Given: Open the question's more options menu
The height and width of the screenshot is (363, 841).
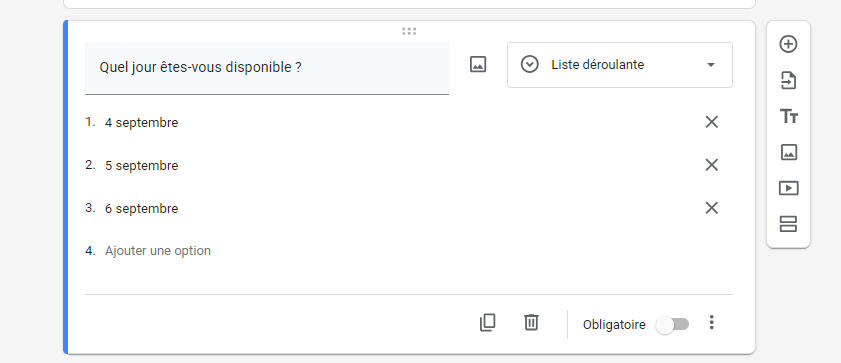Looking at the screenshot, I should 712,322.
